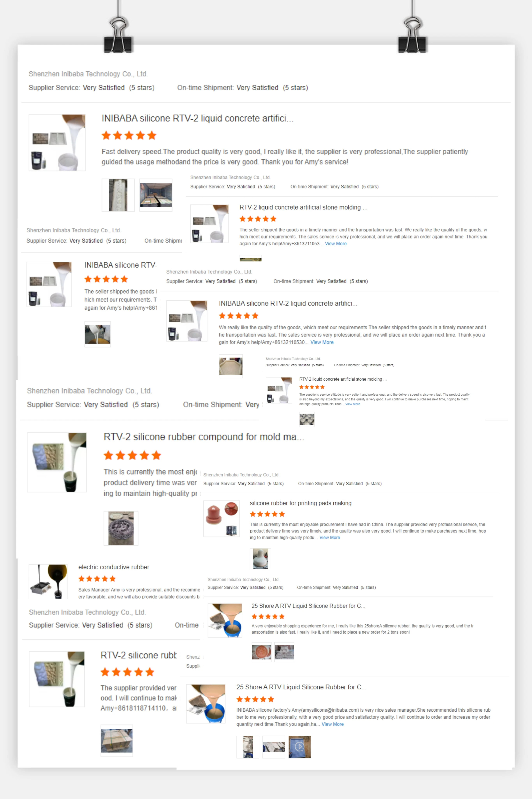Open View More link after Amy+8613211053
The image size is (532, 799).
tap(336, 243)
